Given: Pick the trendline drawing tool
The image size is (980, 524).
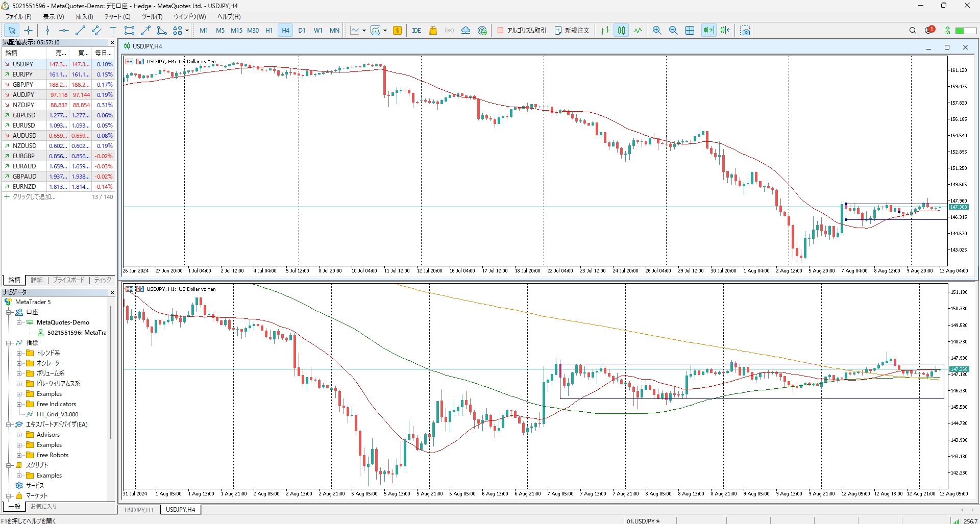Looking at the screenshot, I should point(80,31).
